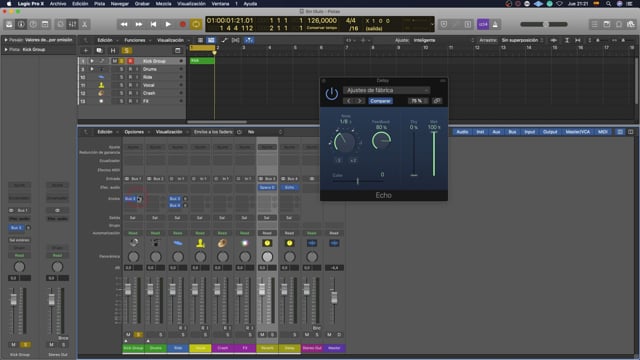Click Bus 3 send on Kick Group strip
The width and height of the screenshot is (640, 360).
(x=130, y=199)
